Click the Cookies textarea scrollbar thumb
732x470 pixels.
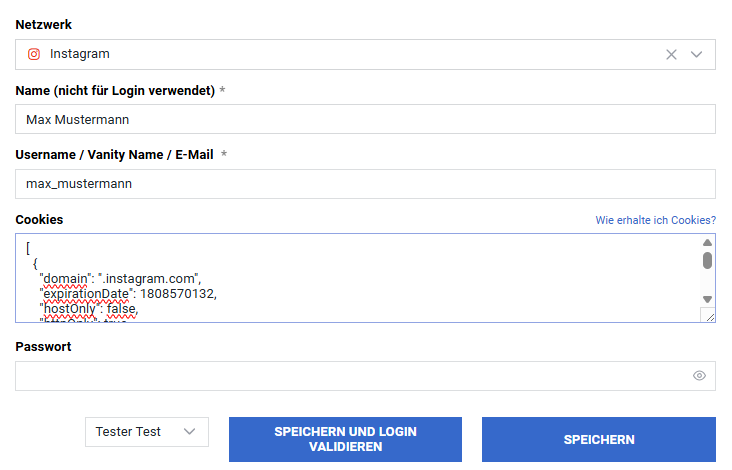pos(707,261)
